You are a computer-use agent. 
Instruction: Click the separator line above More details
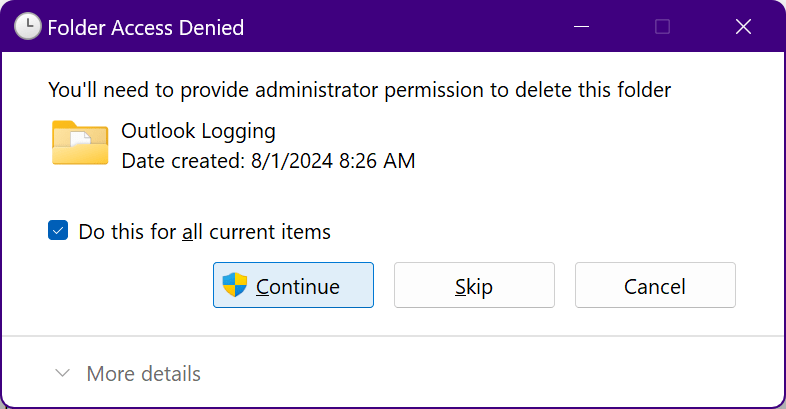[393, 336]
